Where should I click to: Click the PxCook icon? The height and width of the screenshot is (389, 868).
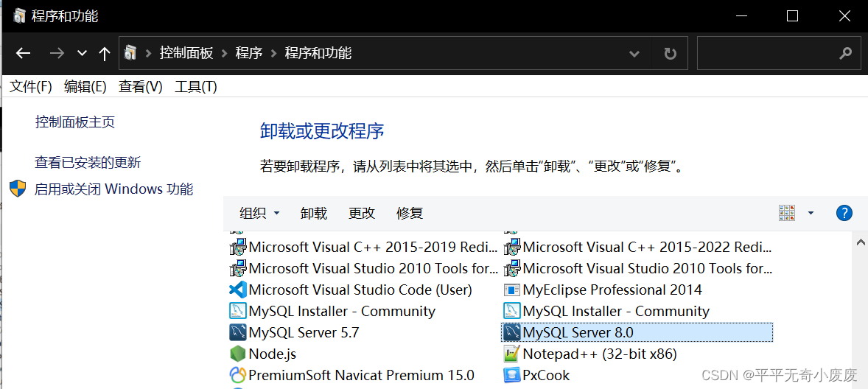pos(511,375)
